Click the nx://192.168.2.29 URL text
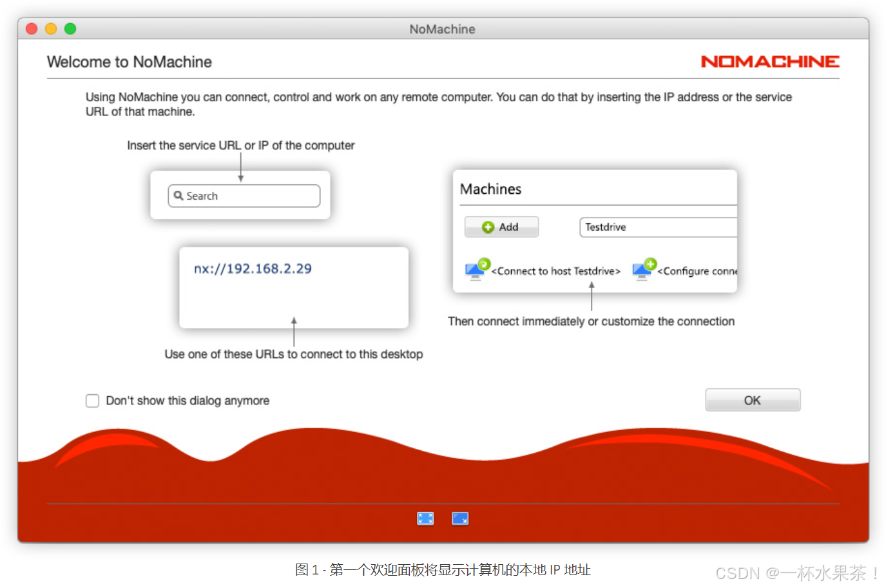 click(x=253, y=269)
